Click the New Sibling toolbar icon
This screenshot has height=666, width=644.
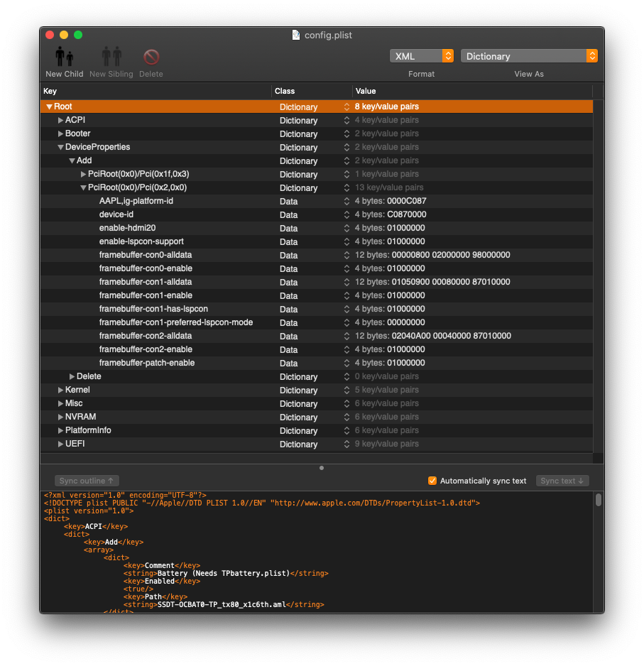click(110, 55)
